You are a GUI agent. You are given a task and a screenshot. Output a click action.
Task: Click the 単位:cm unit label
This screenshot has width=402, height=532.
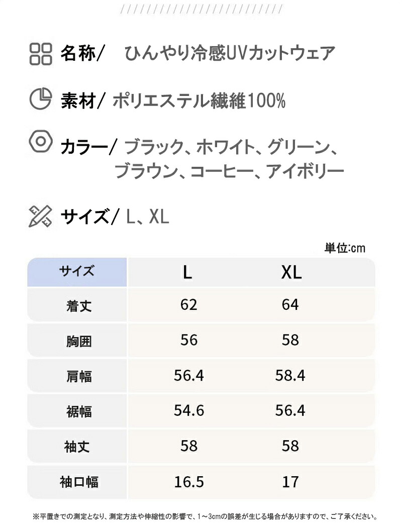[x=344, y=248]
